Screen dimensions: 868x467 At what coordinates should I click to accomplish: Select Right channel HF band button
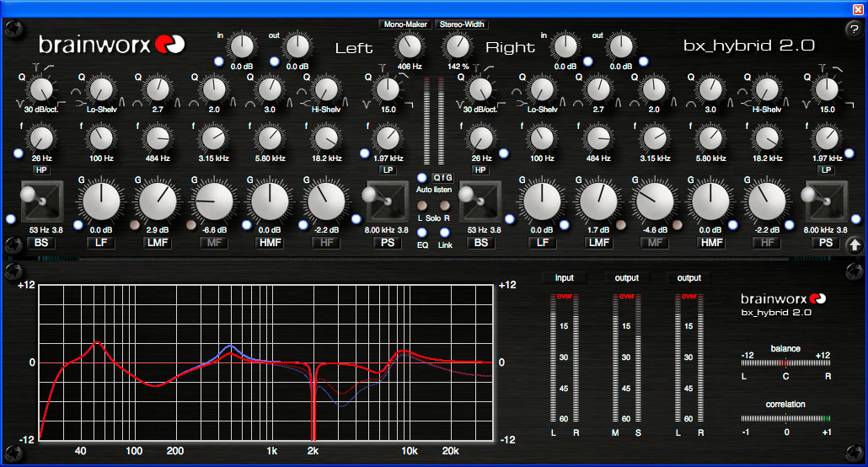[x=767, y=243]
